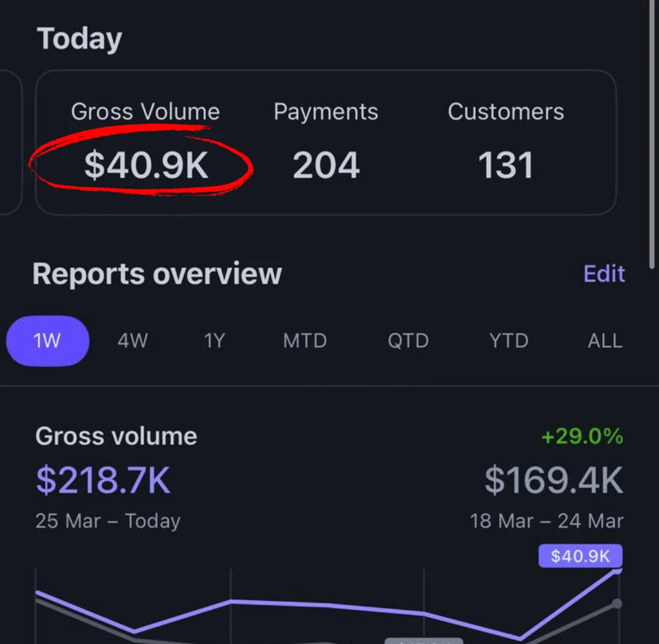Tap the gray previous-period chart end point
Image resolution: width=659 pixels, height=644 pixels.
tap(617, 604)
